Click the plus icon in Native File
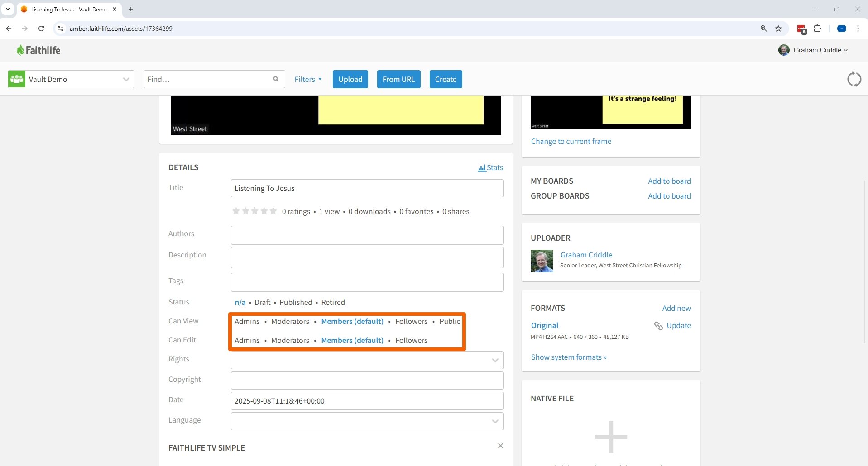Image resolution: width=868 pixels, height=466 pixels. pyautogui.click(x=611, y=437)
